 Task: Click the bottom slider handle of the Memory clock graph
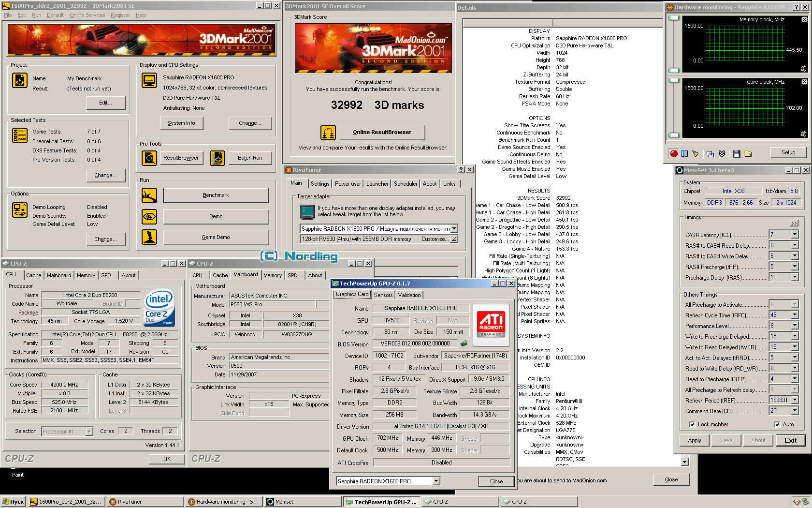674,71
